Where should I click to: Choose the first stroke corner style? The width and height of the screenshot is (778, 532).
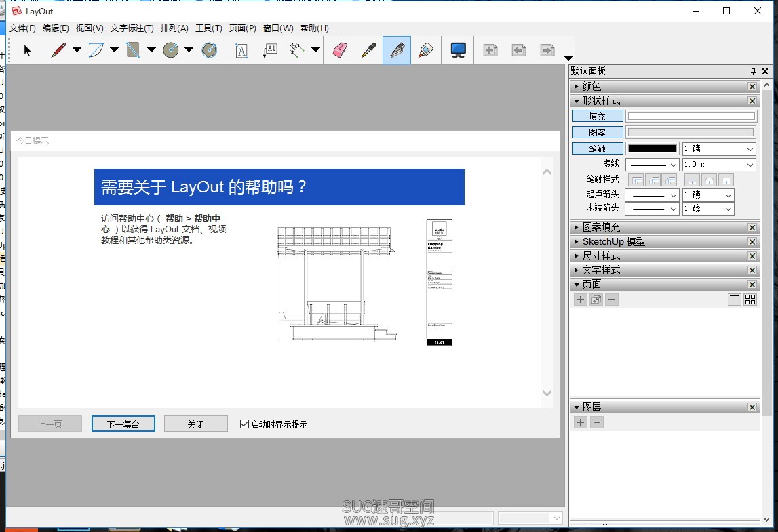pos(637,180)
